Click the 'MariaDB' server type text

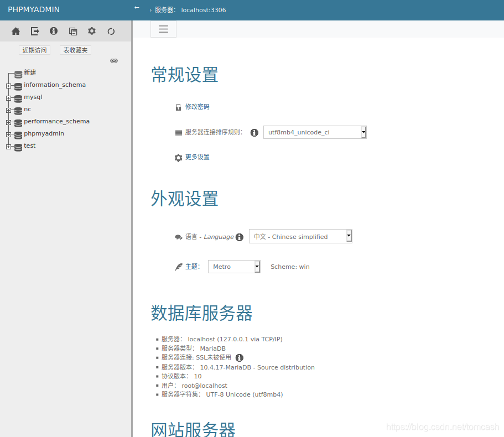click(x=213, y=348)
